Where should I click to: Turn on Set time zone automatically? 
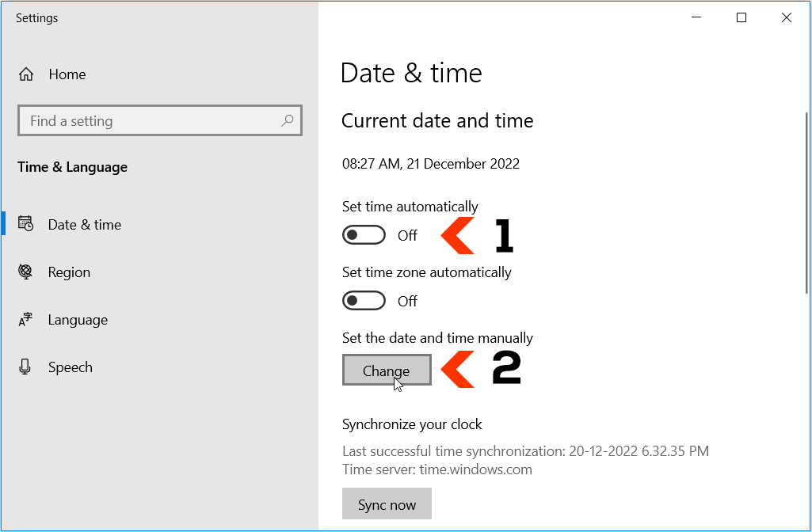pyautogui.click(x=364, y=300)
